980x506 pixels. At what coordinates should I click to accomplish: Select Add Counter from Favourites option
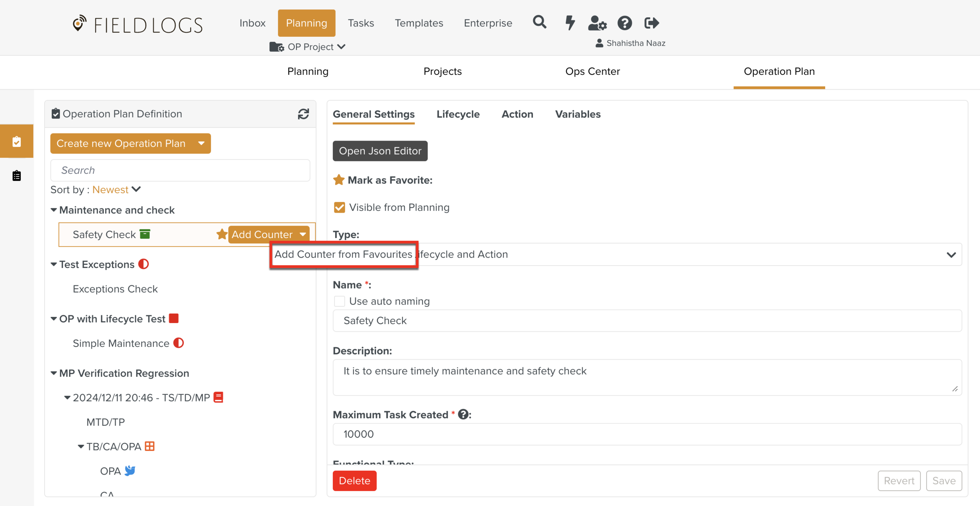343,254
